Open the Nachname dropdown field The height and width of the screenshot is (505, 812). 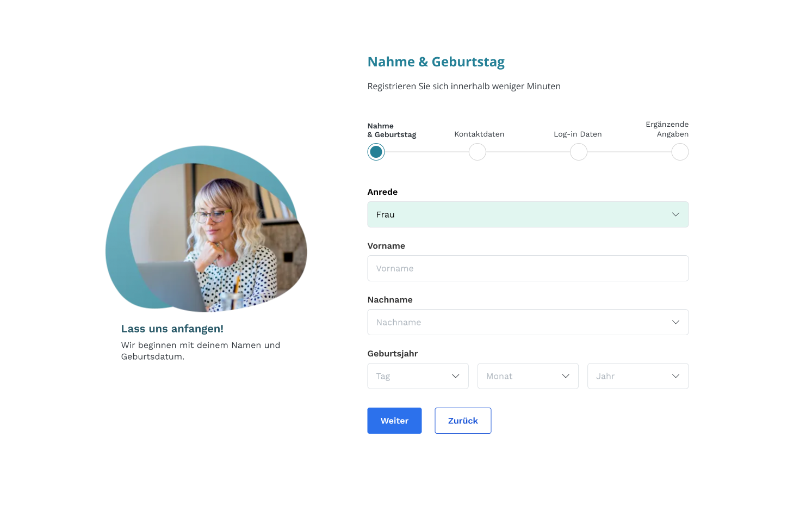[528, 322]
